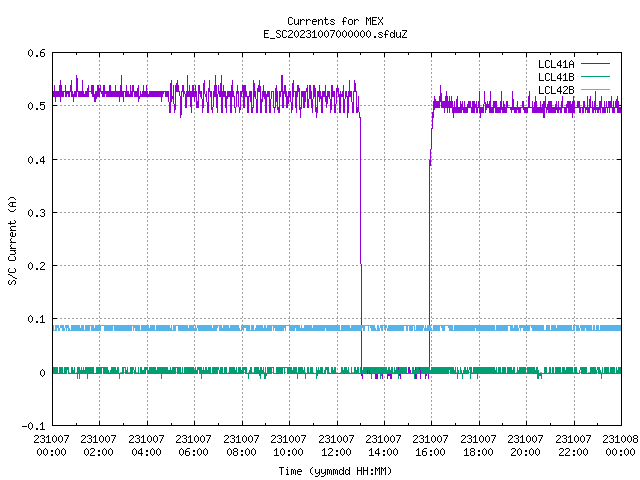The height and width of the screenshot is (480, 640).
Task: Click the -0.1 y-axis tick label
Action: (33, 426)
